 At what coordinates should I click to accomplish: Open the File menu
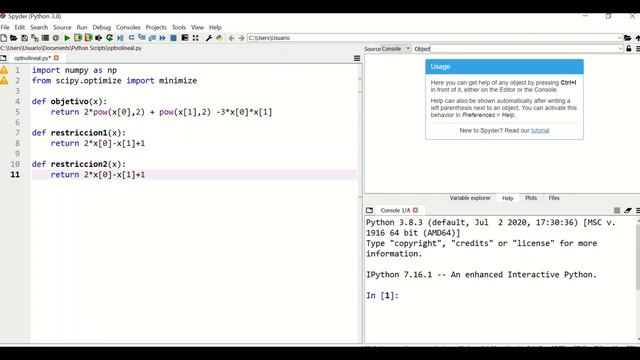(x=5, y=27)
